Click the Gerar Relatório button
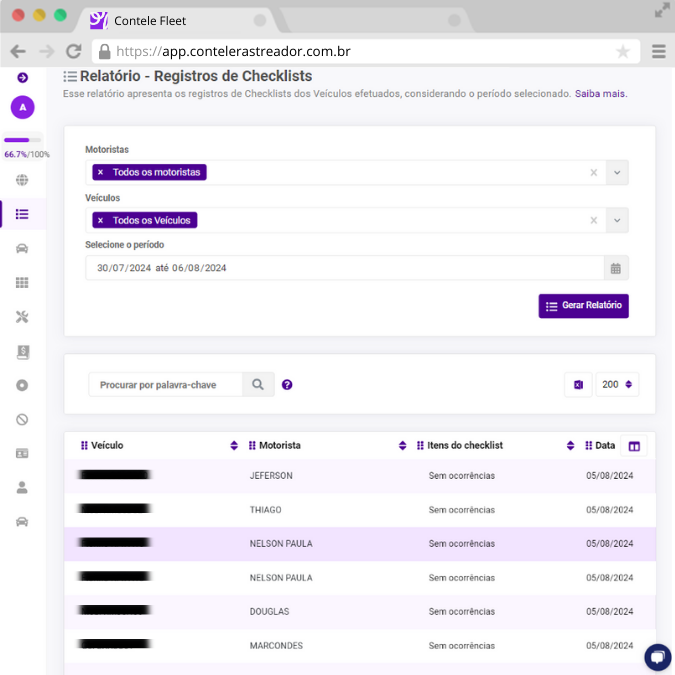Screen dimensions: 675x675 (583, 306)
